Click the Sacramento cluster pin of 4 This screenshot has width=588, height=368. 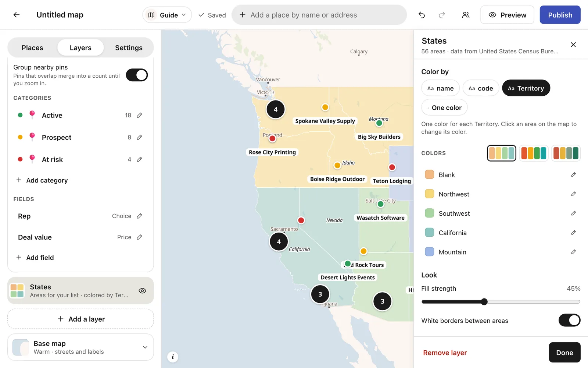pos(279,242)
